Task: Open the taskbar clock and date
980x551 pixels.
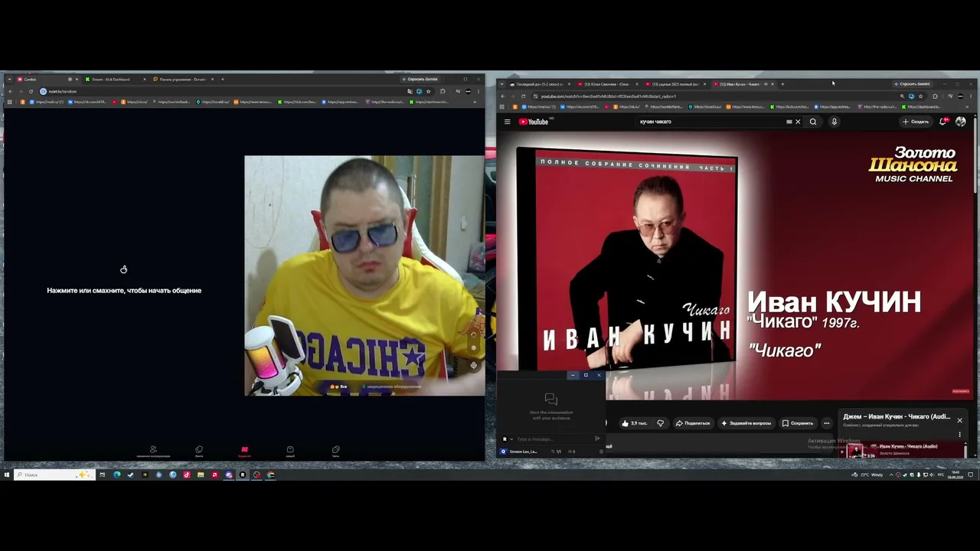Action: click(955, 474)
